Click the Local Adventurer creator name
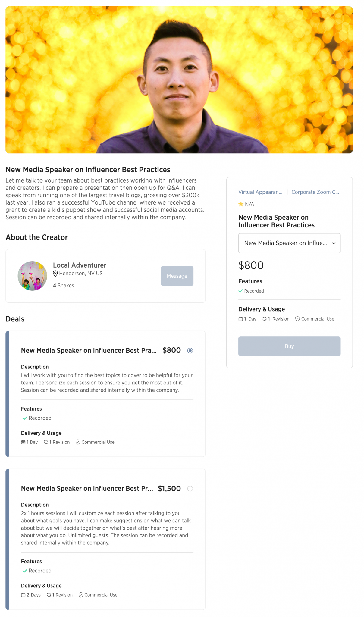 [80, 265]
